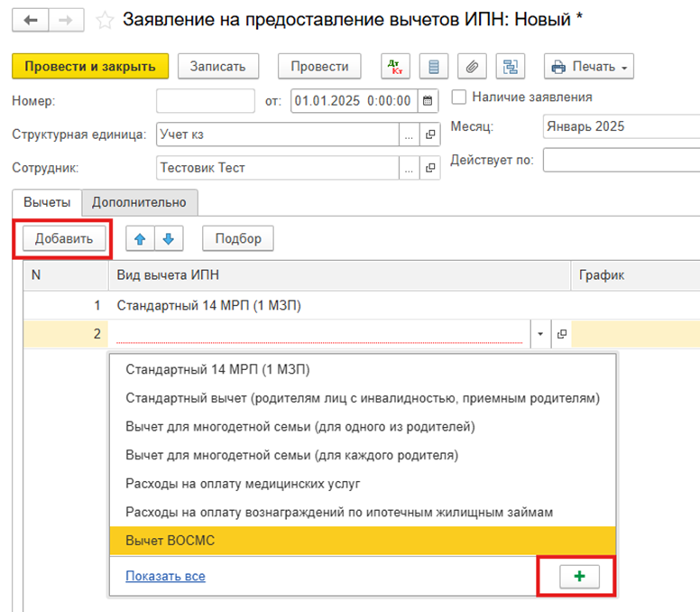
Task: Click the paperclip attached files icon
Action: [469, 66]
